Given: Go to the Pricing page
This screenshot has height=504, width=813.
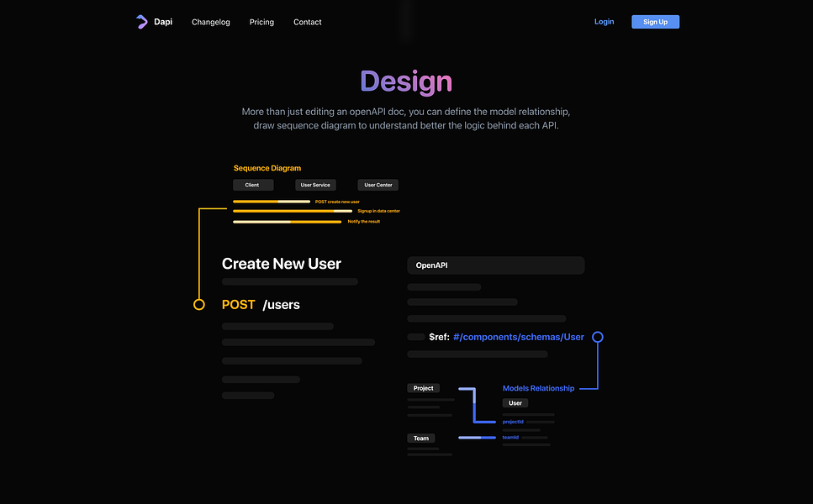Looking at the screenshot, I should 261,22.
